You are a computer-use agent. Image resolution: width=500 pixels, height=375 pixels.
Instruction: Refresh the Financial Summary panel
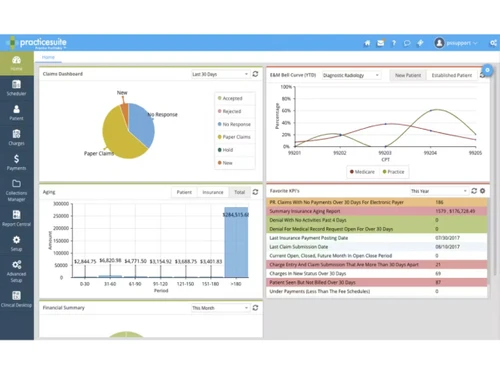pyautogui.click(x=255, y=308)
